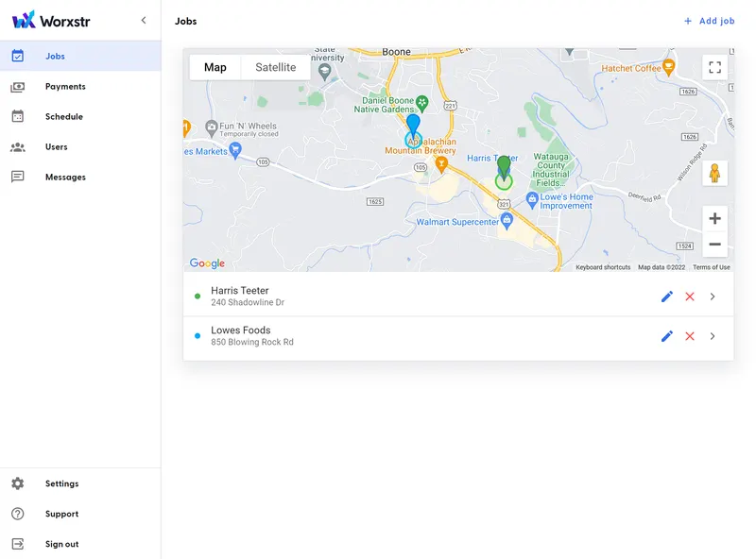Select the Lowes Foods job name
This screenshot has width=756, height=559.
point(241,330)
